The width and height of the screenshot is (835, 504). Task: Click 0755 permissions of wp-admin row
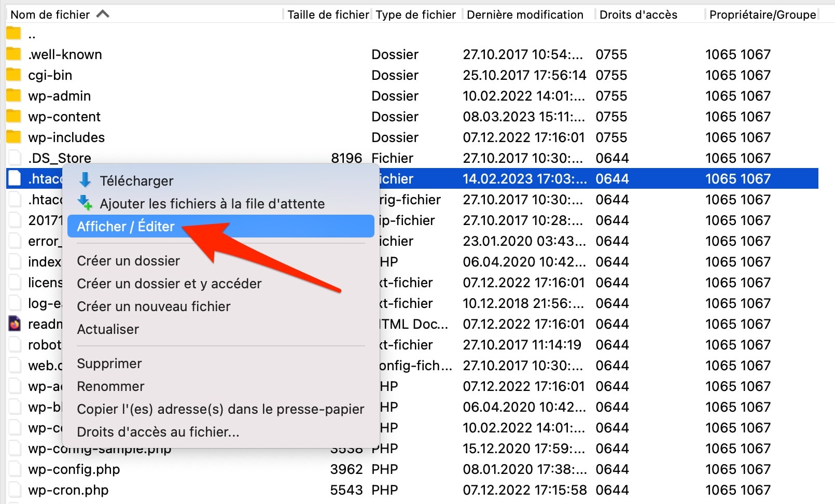611,96
